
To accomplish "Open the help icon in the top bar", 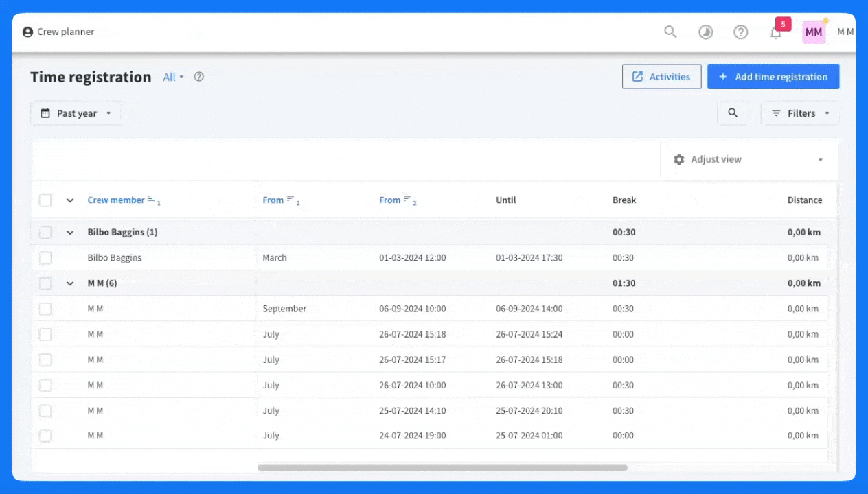I will coord(741,32).
